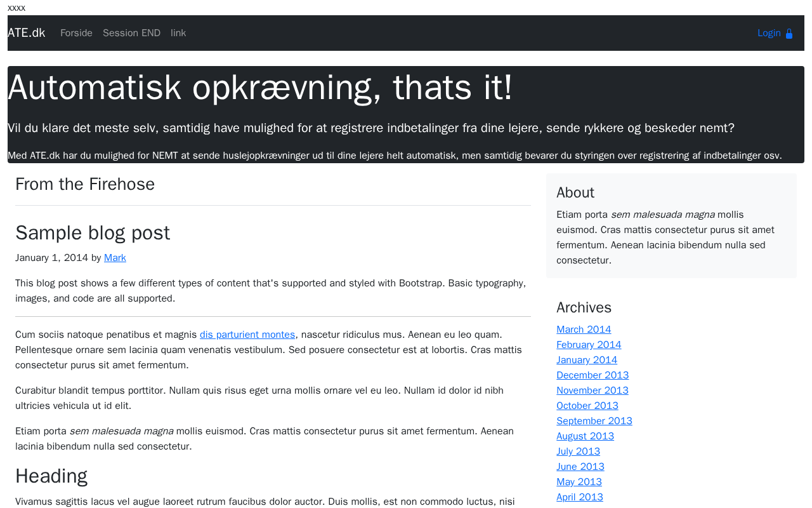812x508 pixels.
Task: Open April 2013 archive
Action: click(580, 497)
